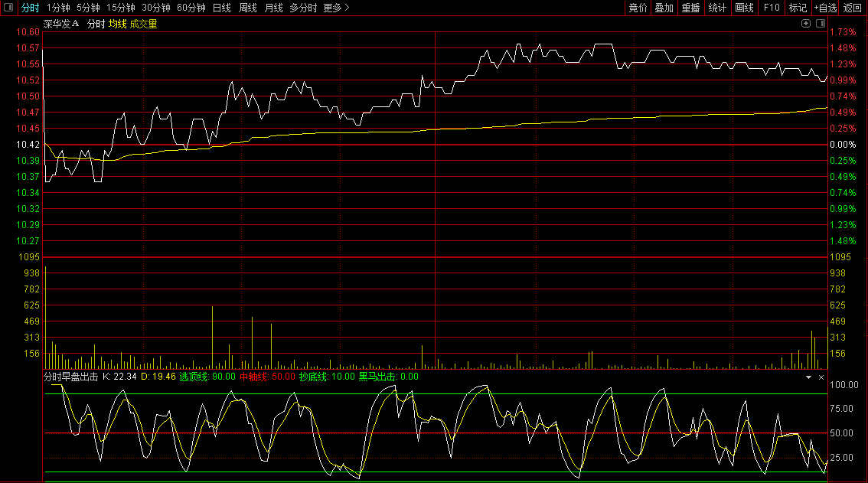
Task: Click the 100.00 indicator scale label
Action: pos(844,385)
